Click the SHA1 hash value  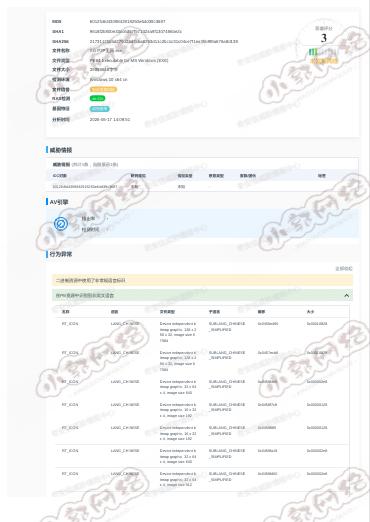(135, 31)
